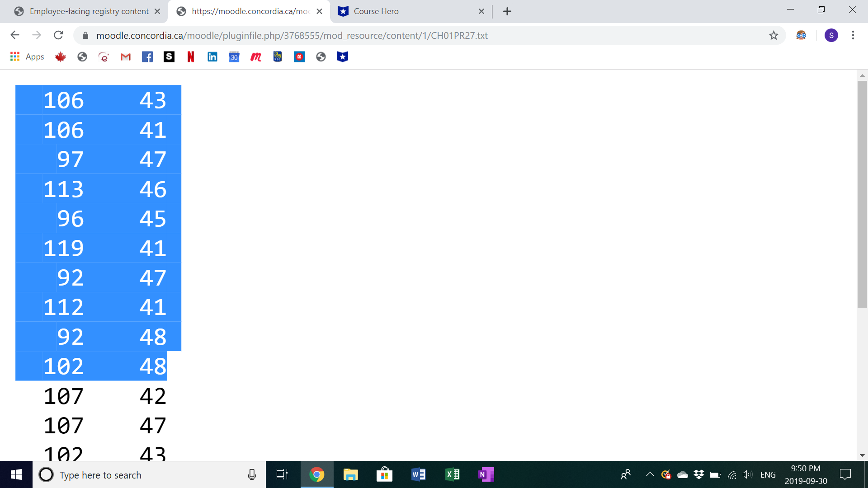The height and width of the screenshot is (488, 868).
Task: Open Google Calendar from the bookmarks bar
Action: [x=234, y=56]
